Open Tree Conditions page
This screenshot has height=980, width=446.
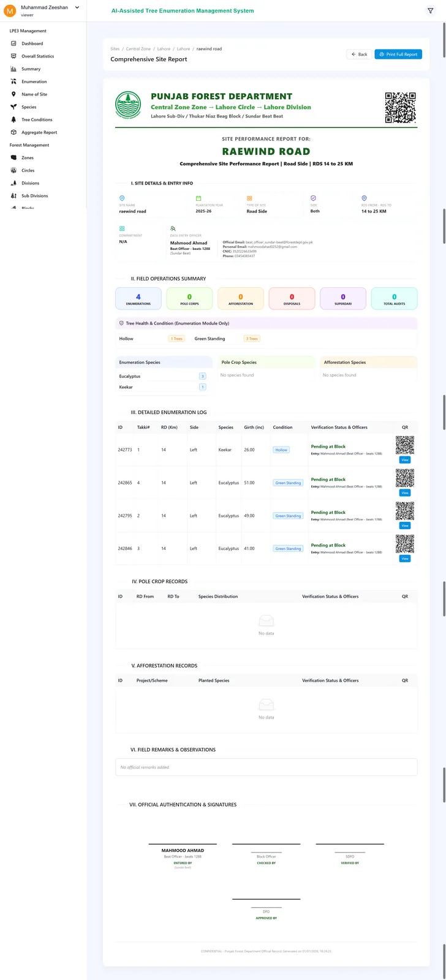tap(37, 119)
